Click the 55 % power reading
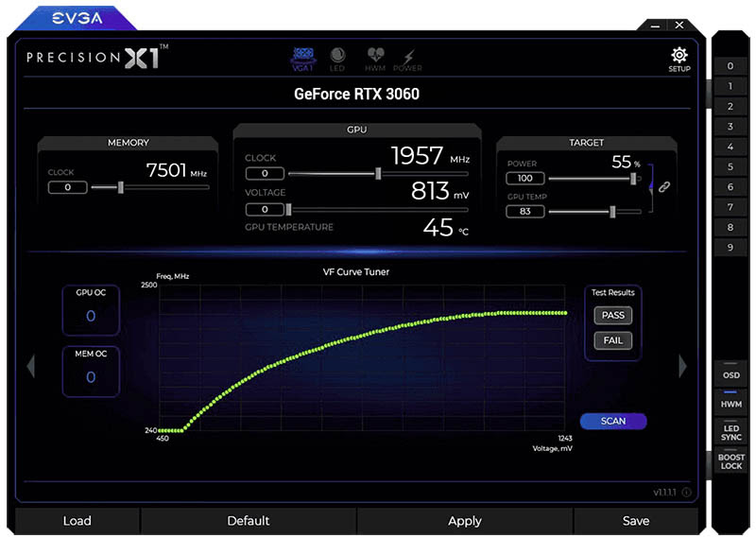 (626, 162)
